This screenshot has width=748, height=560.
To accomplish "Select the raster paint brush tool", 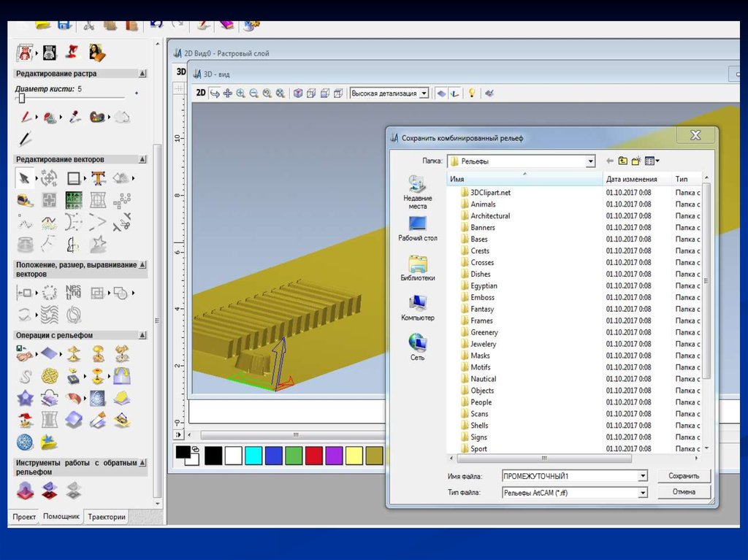I will [x=26, y=117].
